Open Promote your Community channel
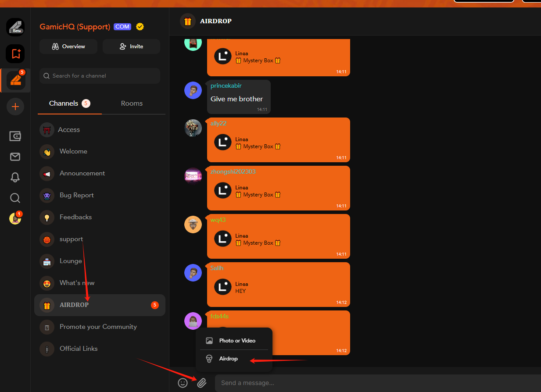The image size is (541, 392). tap(100, 327)
